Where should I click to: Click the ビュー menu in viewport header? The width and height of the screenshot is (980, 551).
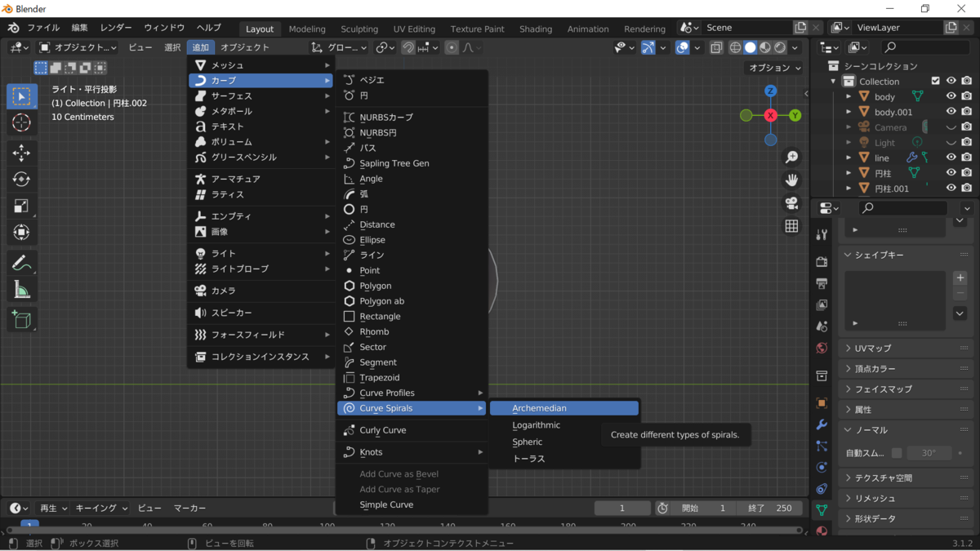(140, 48)
